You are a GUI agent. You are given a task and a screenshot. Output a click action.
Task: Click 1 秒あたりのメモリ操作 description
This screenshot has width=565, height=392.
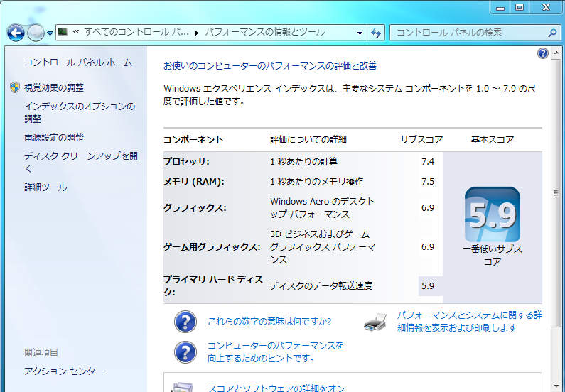(x=316, y=181)
